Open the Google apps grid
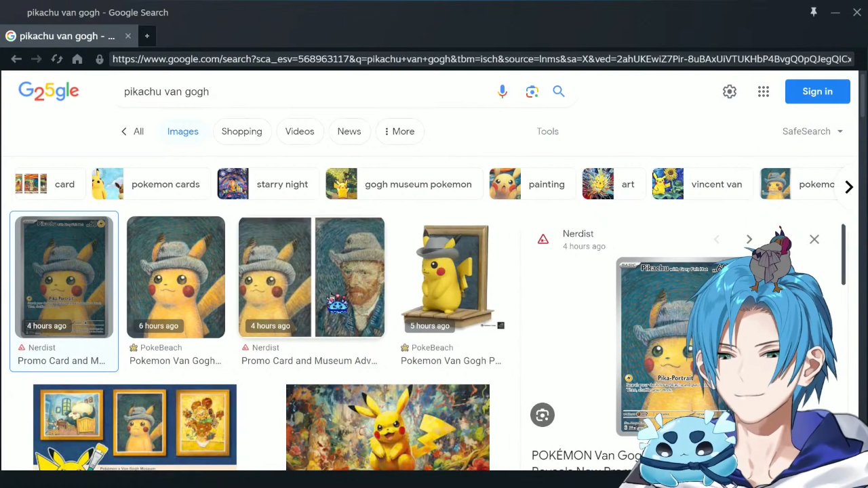 764,91
